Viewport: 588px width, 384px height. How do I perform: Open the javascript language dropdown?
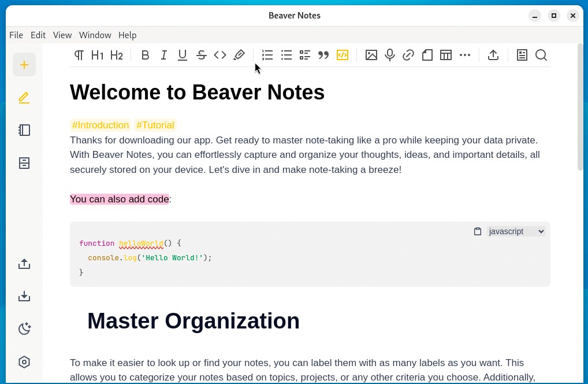(516, 231)
